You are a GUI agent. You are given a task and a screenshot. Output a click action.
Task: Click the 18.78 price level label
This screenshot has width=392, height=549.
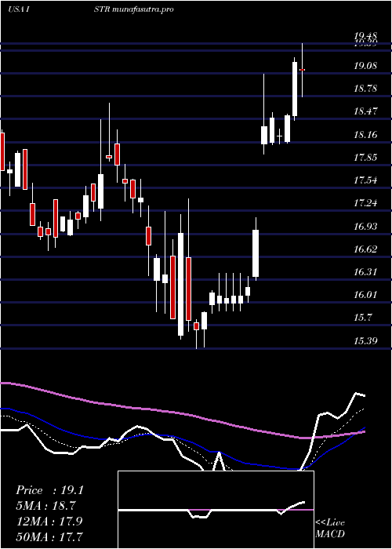click(365, 88)
